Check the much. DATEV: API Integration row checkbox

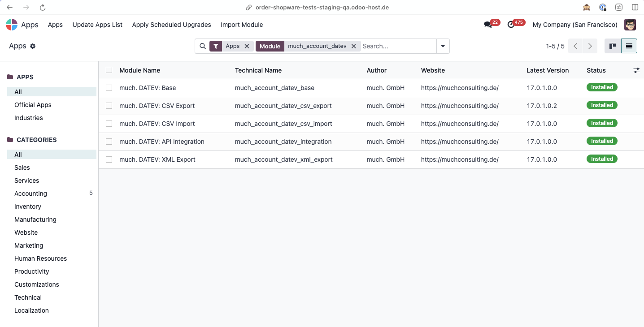[109, 142]
